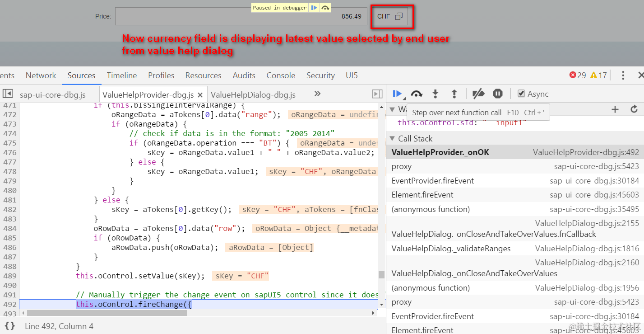
Task: Show more open file tabs
Action: [317, 94]
